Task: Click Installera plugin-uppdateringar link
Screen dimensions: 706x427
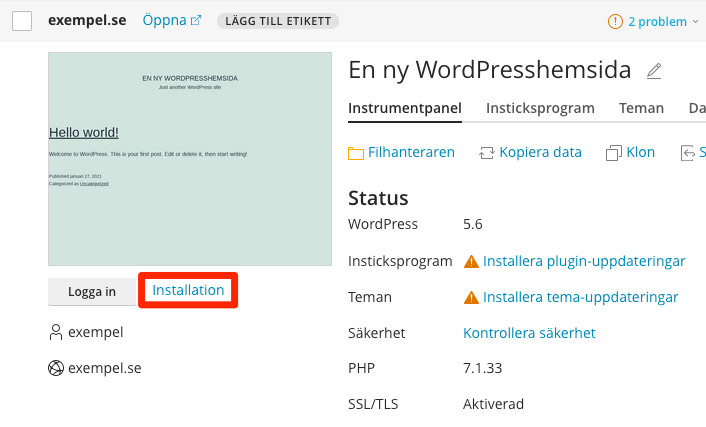Action: coord(584,262)
